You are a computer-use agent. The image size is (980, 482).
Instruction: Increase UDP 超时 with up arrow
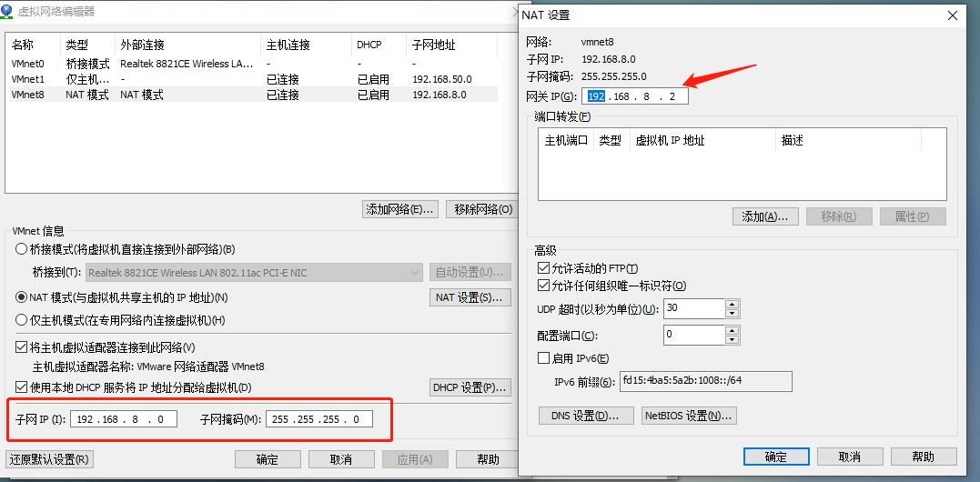[732, 304]
